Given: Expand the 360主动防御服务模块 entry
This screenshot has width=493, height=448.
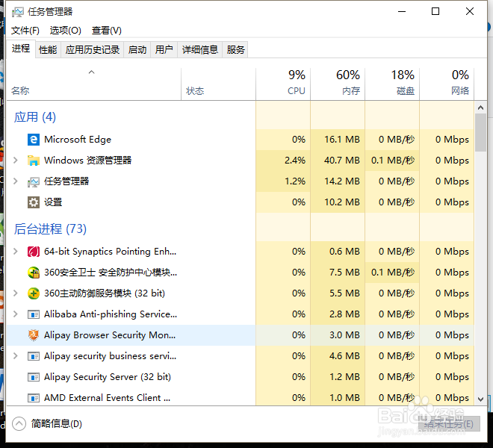Looking at the screenshot, I should click(16, 293).
